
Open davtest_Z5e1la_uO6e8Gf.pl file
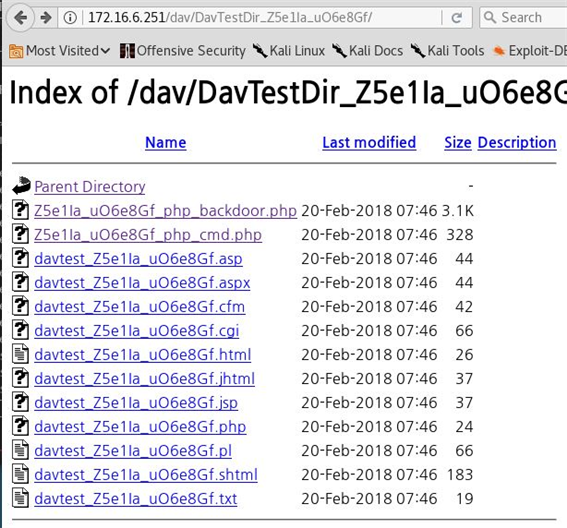[133, 451]
